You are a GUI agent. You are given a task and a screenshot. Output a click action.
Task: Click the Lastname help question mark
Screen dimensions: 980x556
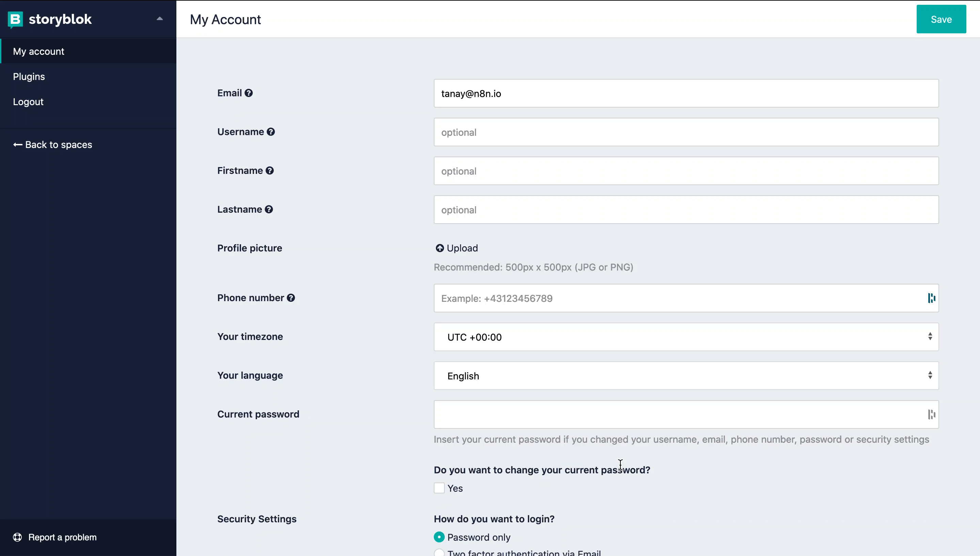[269, 209]
